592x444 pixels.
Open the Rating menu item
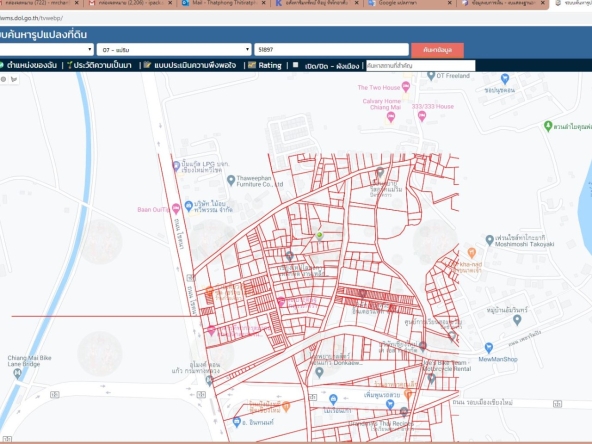270,65
